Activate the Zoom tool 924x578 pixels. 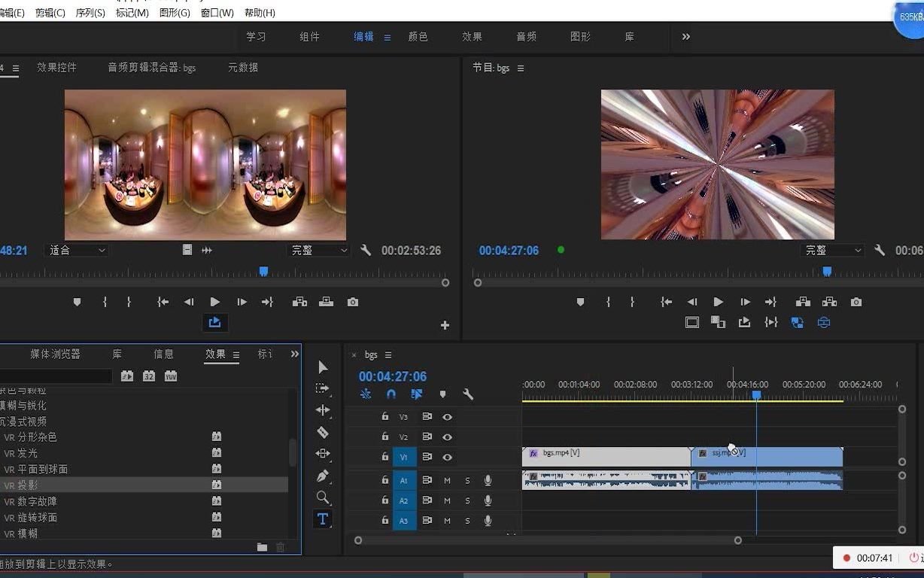(x=323, y=497)
